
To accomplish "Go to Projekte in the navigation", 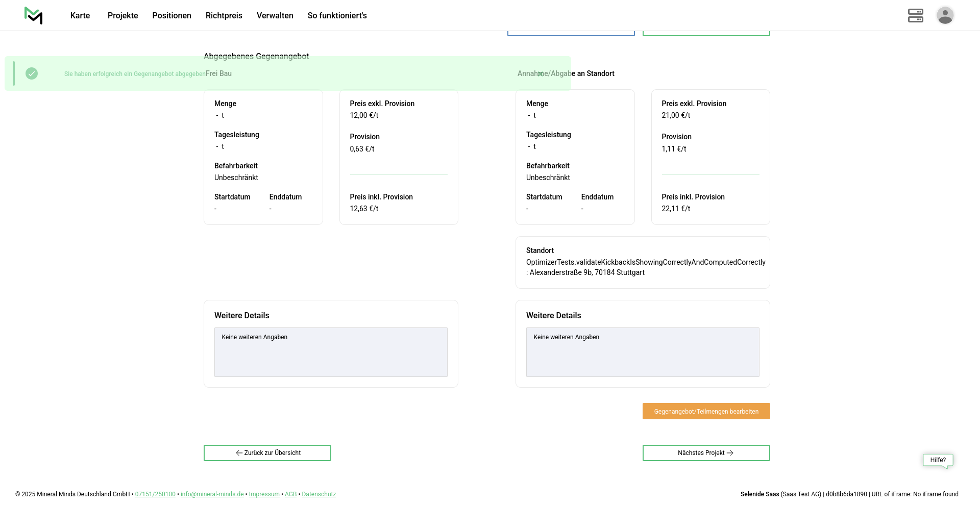I will coord(122,15).
